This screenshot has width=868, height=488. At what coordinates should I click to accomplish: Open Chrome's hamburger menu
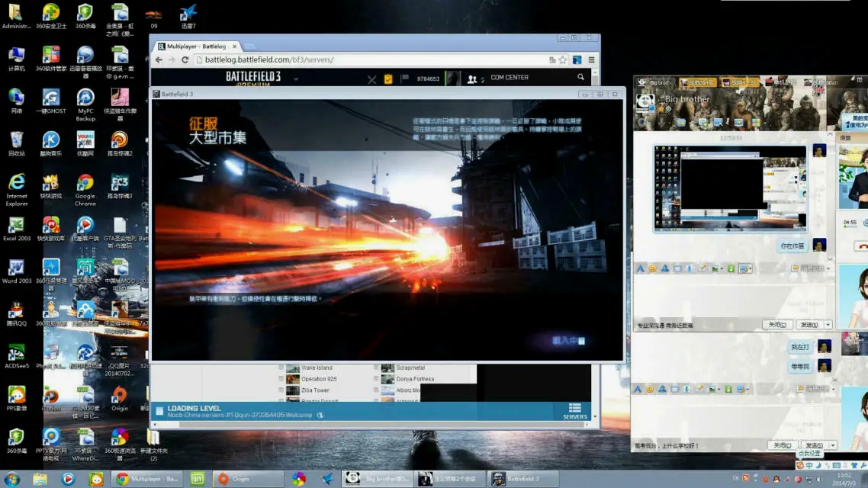pos(591,59)
